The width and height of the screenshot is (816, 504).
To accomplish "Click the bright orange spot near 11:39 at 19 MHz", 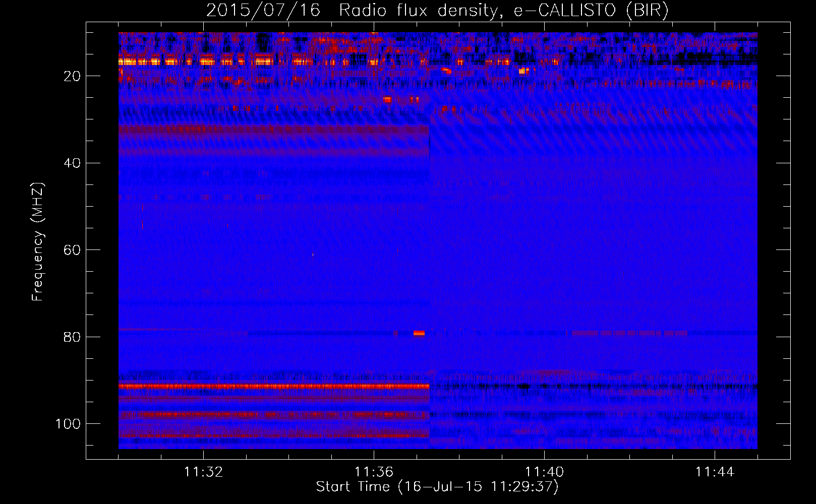I will 523,71.
